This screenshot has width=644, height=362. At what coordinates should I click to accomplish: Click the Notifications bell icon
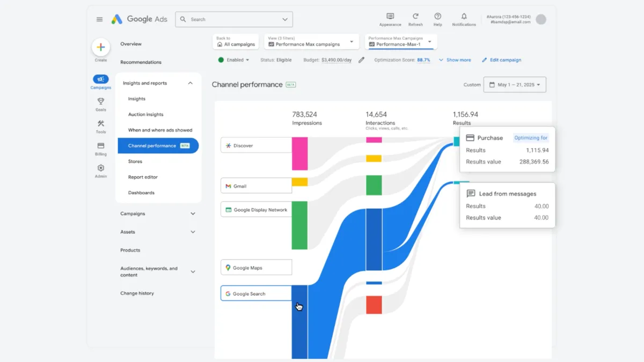click(464, 17)
